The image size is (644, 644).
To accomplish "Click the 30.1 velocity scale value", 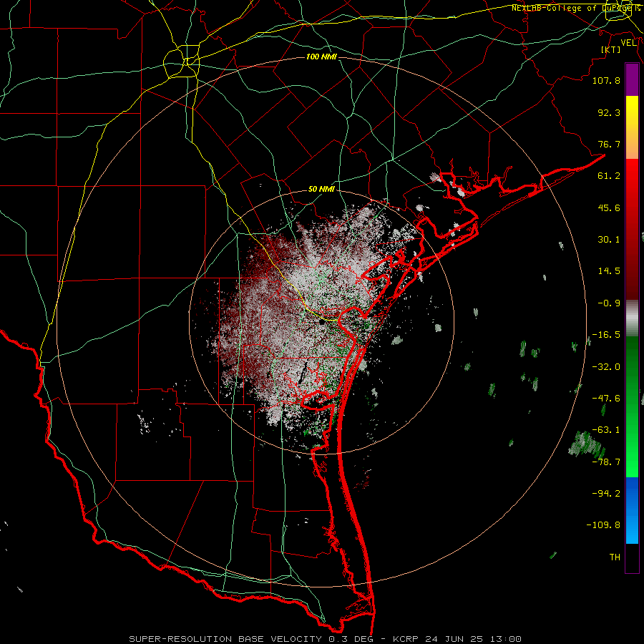I will [609, 240].
